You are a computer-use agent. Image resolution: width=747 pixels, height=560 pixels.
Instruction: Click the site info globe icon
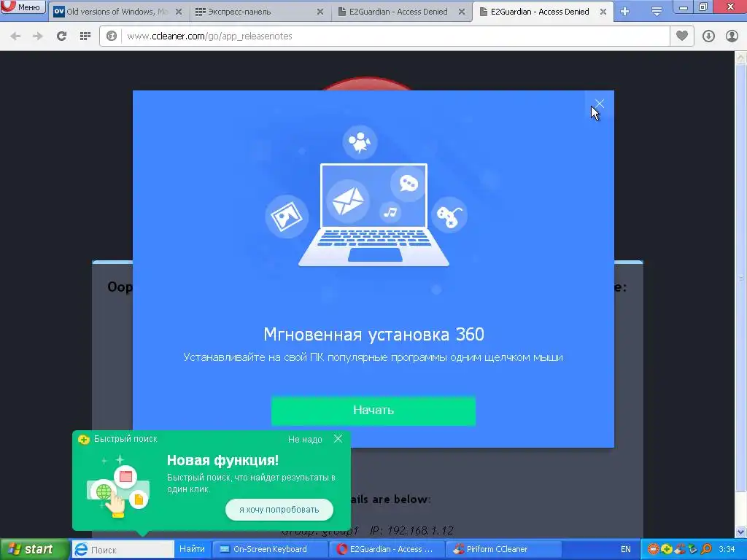point(112,36)
